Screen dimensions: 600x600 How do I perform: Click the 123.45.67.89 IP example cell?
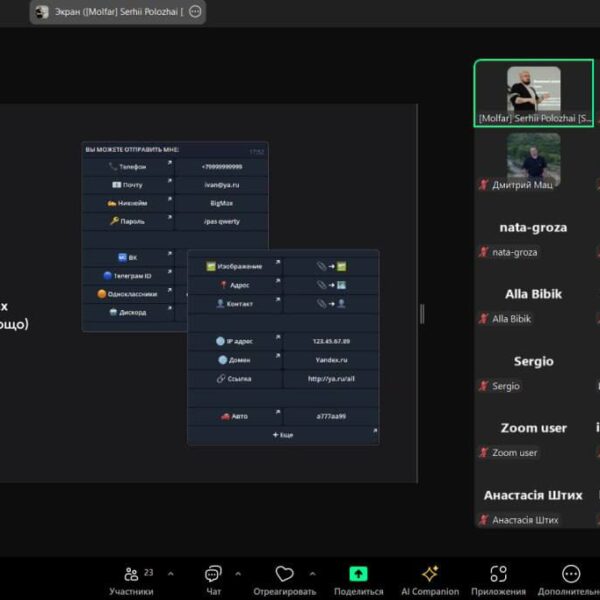coord(331,341)
